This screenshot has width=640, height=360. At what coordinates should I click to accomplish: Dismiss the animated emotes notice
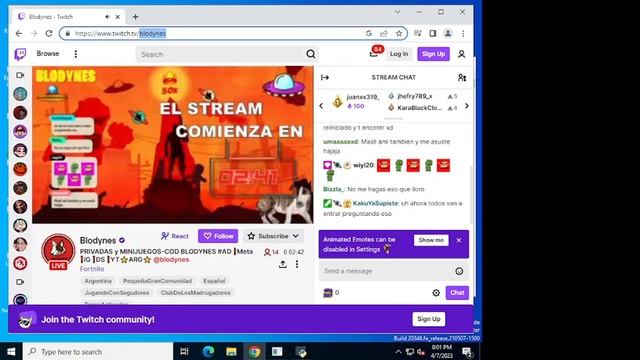[x=459, y=240]
